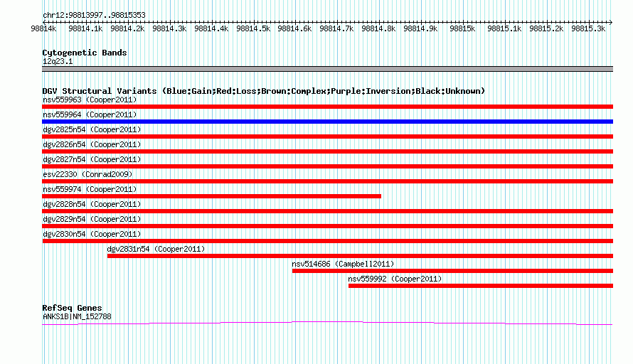633x364 pixels.
Task: Click the 98814.2k ruler tick label
Action: pyautogui.click(x=127, y=28)
